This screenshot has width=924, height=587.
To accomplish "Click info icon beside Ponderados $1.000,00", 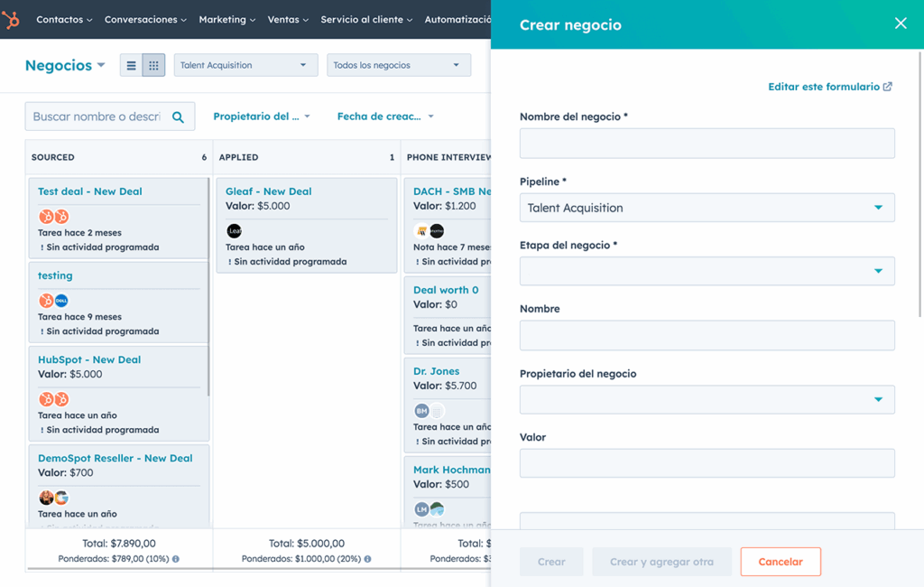I will [x=367, y=559].
